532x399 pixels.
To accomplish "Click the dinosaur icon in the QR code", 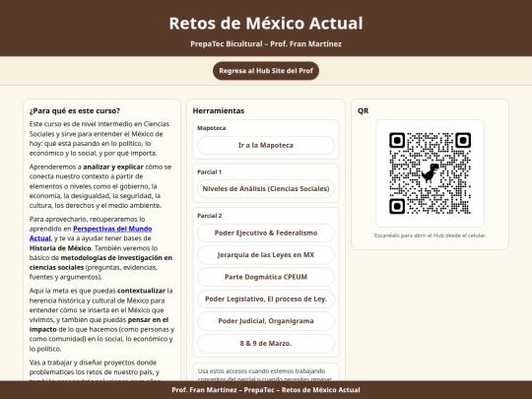I will click(430, 173).
